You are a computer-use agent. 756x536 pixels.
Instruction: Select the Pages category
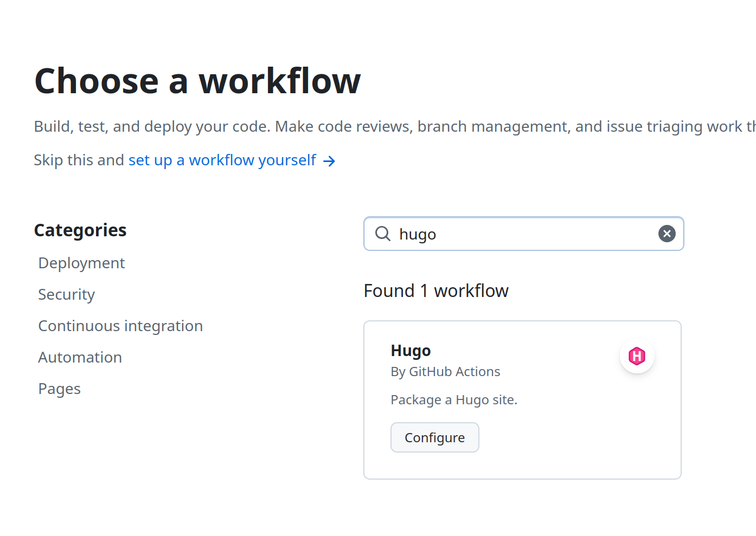[x=59, y=389]
